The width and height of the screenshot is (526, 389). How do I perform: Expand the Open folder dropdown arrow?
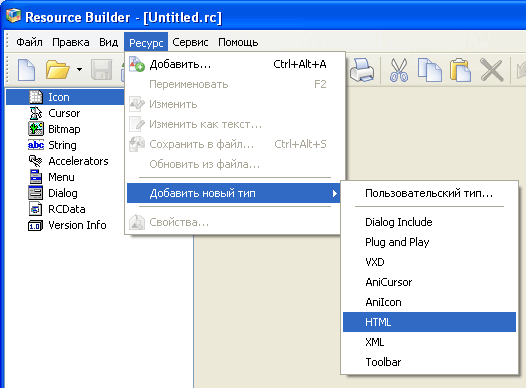(79, 70)
